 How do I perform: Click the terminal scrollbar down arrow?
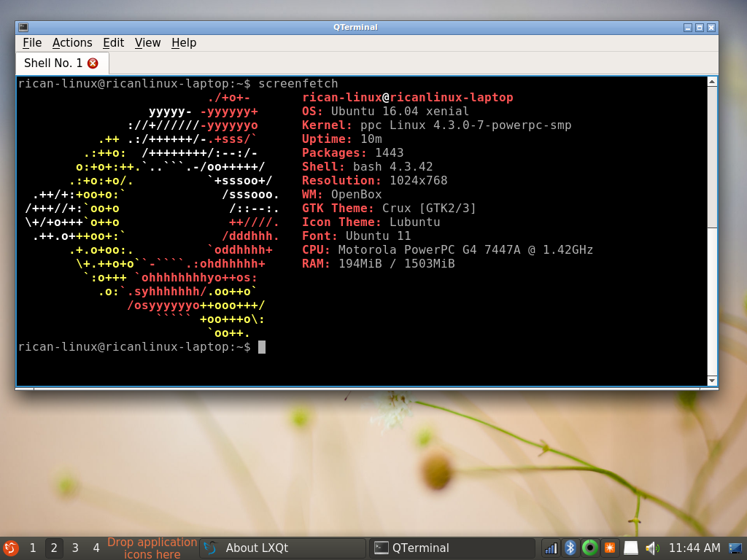[x=712, y=380]
